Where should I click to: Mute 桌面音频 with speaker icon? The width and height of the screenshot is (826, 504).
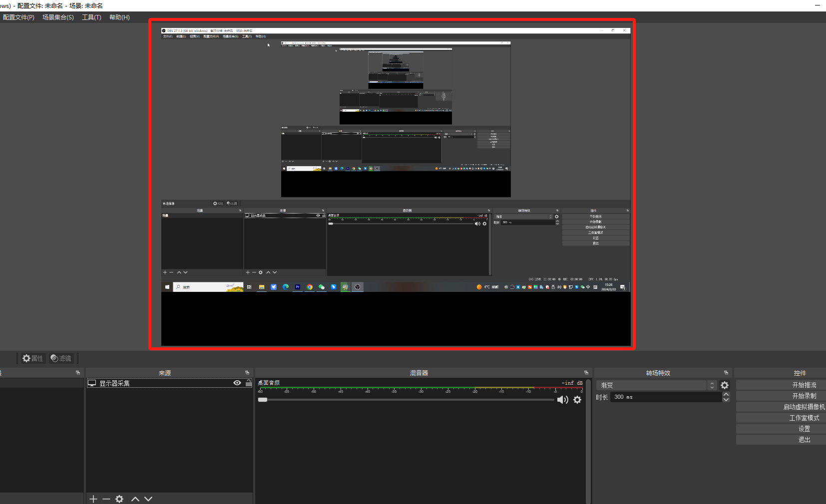pos(562,400)
